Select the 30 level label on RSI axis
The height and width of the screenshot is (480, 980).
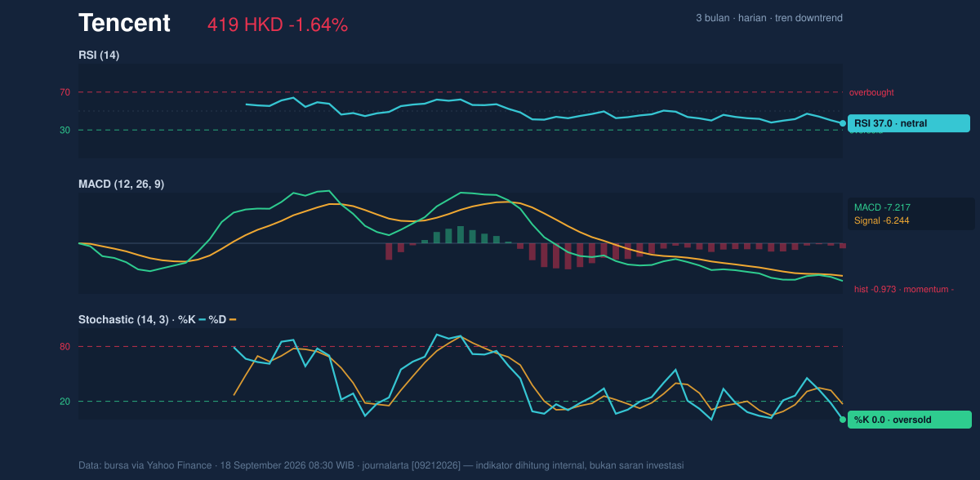click(65, 130)
